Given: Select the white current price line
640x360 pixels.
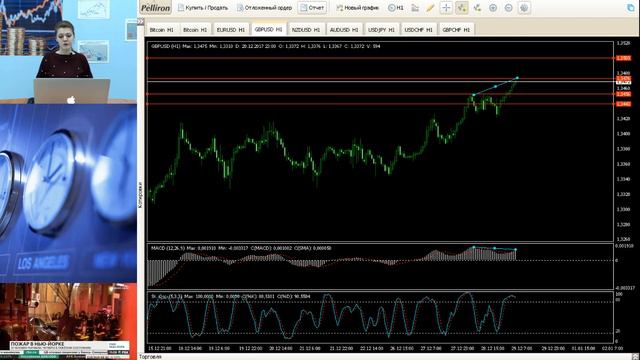Looking at the screenshot, I should click(380, 82).
